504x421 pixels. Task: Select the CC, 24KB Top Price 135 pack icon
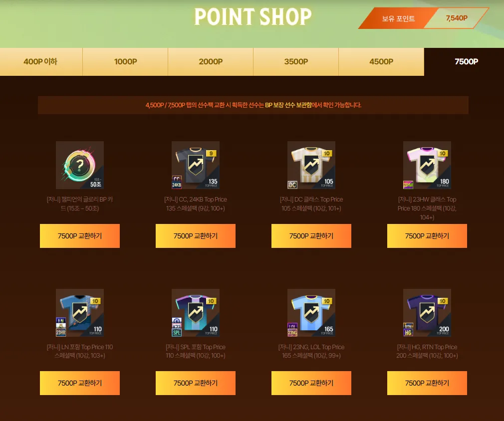point(196,165)
